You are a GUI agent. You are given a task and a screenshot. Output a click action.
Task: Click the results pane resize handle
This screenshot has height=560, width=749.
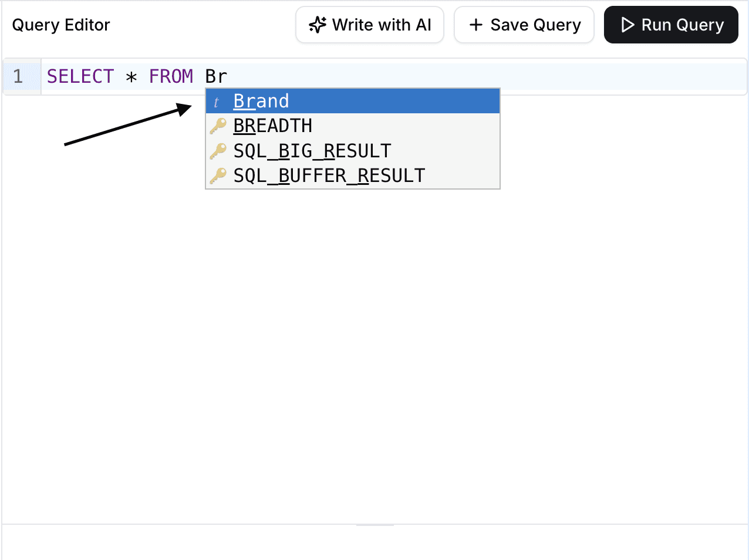[375, 524]
